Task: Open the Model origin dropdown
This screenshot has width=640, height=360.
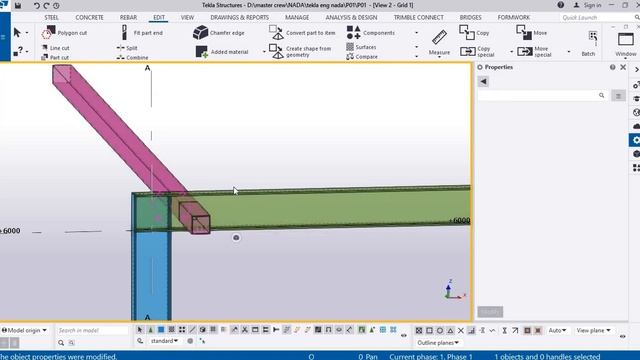Action: 24,330
